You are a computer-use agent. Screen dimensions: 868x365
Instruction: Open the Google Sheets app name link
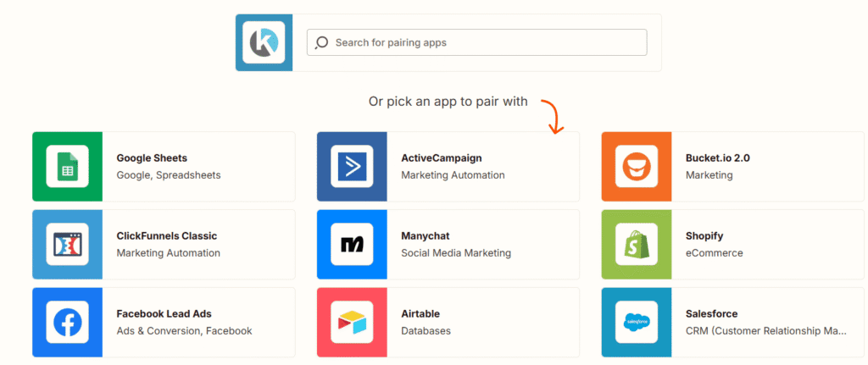(152, 158)
